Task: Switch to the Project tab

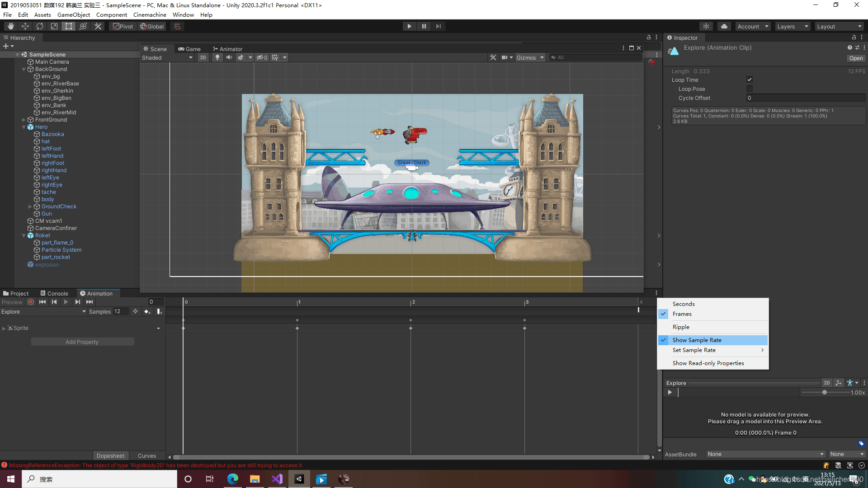Action: point(16,293)
